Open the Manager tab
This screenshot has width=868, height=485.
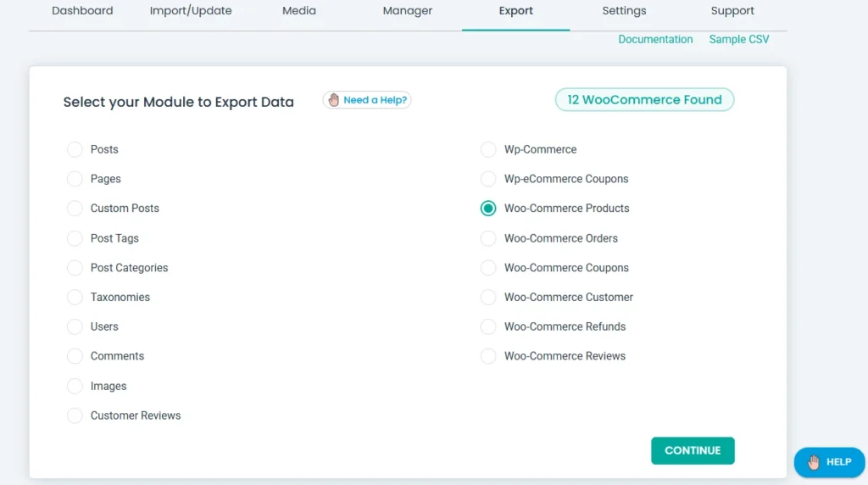click(408, 10)
